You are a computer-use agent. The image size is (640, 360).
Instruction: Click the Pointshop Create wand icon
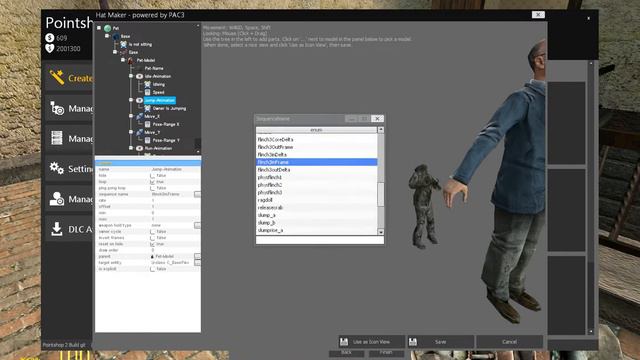[57, 77]
